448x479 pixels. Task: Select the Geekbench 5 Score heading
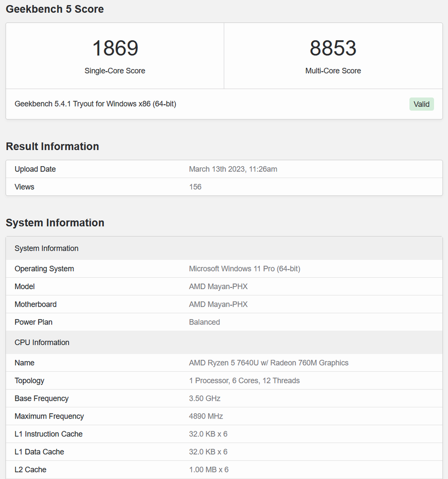pyautogui.click(x=54, y=9)
